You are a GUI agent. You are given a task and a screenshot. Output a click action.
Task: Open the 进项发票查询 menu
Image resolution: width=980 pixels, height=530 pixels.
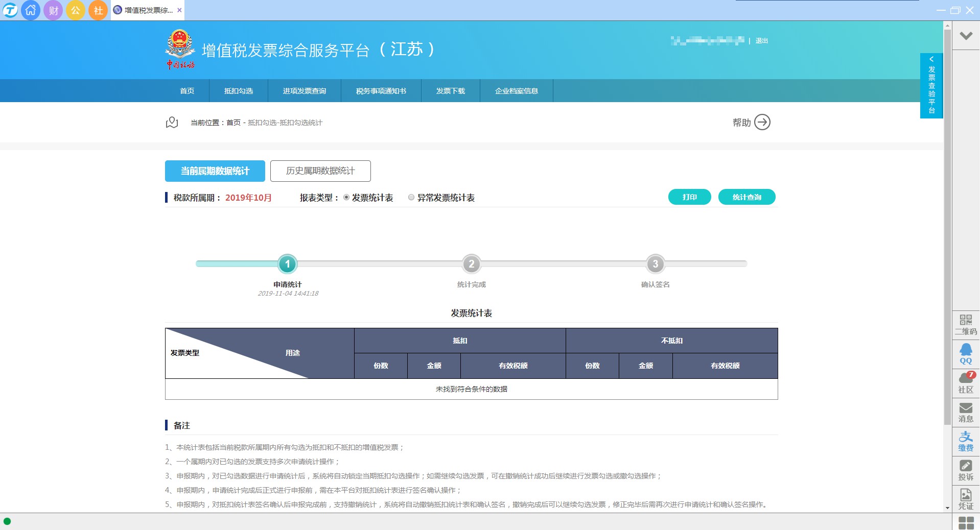[305, 91]
